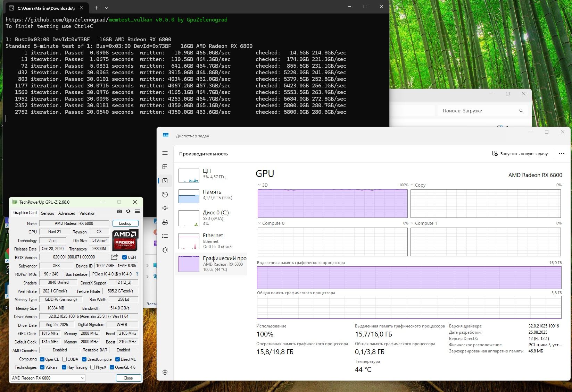Switch to the Validation tab in GPU-Z
The image size is (572, 392).
87,213
